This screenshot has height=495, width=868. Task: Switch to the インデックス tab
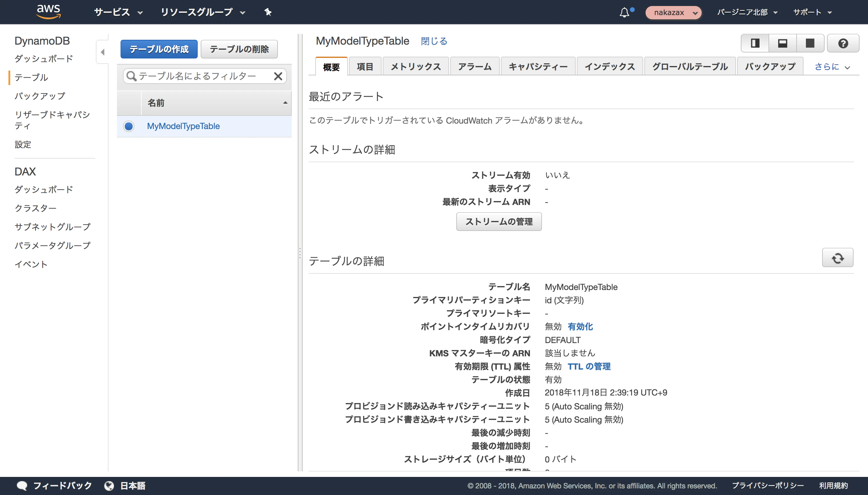tap(610, 66)
